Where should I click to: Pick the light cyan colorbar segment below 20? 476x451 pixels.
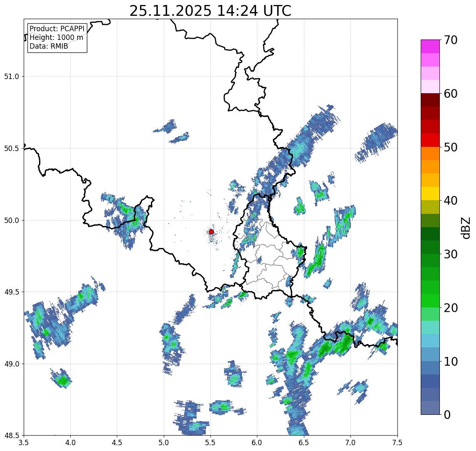coord(430,327)
